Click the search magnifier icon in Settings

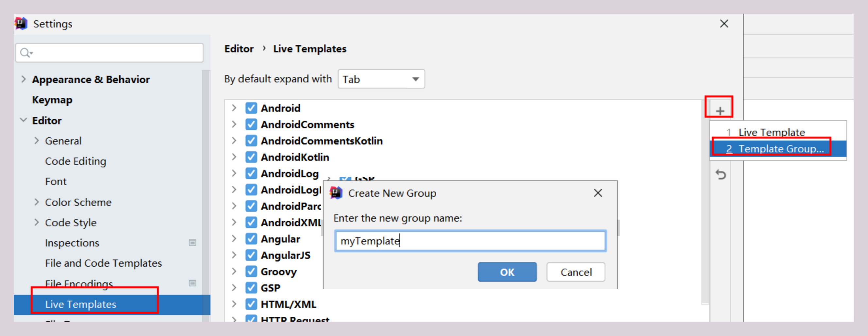point(25,53)
